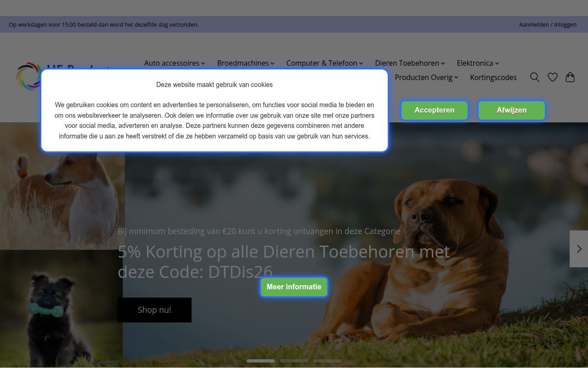The width and height of the screenshot is (588, 368).
Task: Click the 'Bij minimum besteding van €20' text
Action: click(259, 231)
